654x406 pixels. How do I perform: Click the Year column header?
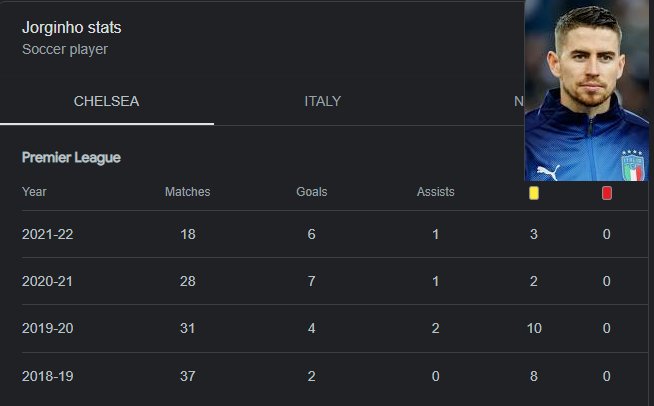click(34, 192)
